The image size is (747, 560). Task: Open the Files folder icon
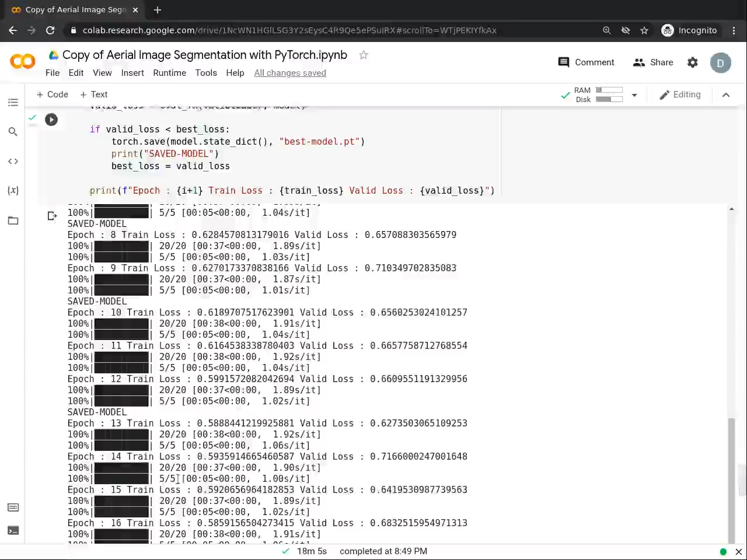(x=13, y=220)
